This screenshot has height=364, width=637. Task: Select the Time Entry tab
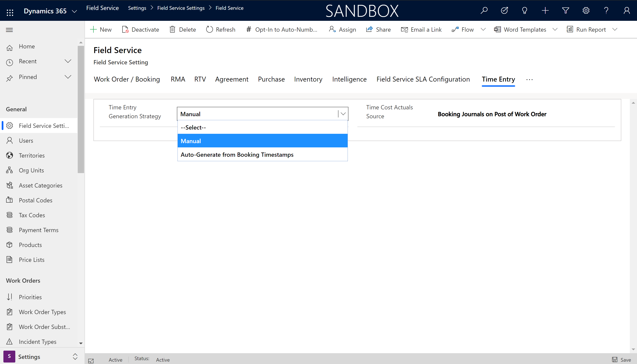(498, 79)
